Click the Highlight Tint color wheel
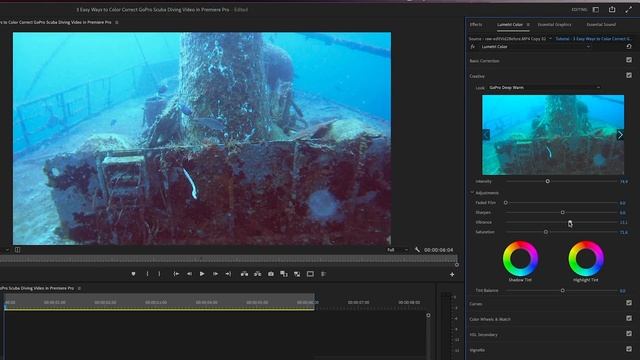The image size is (640, 360). tap(586, 258)
